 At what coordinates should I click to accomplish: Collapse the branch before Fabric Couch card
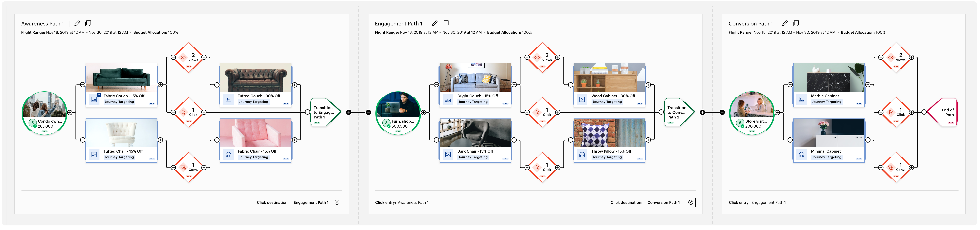tap(83, 85)
